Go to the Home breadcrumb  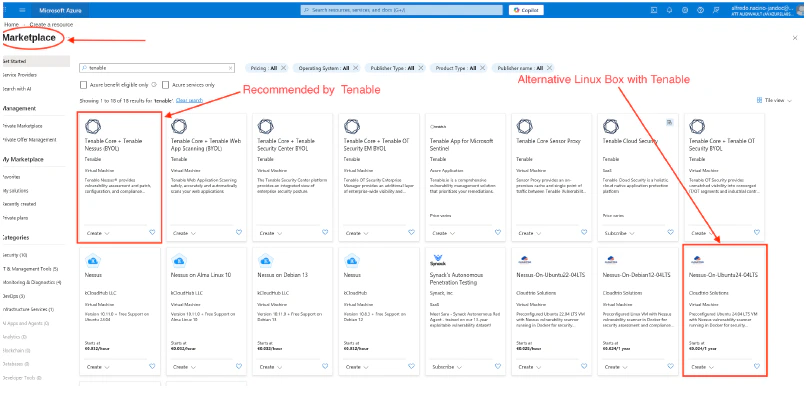point(11,25)
